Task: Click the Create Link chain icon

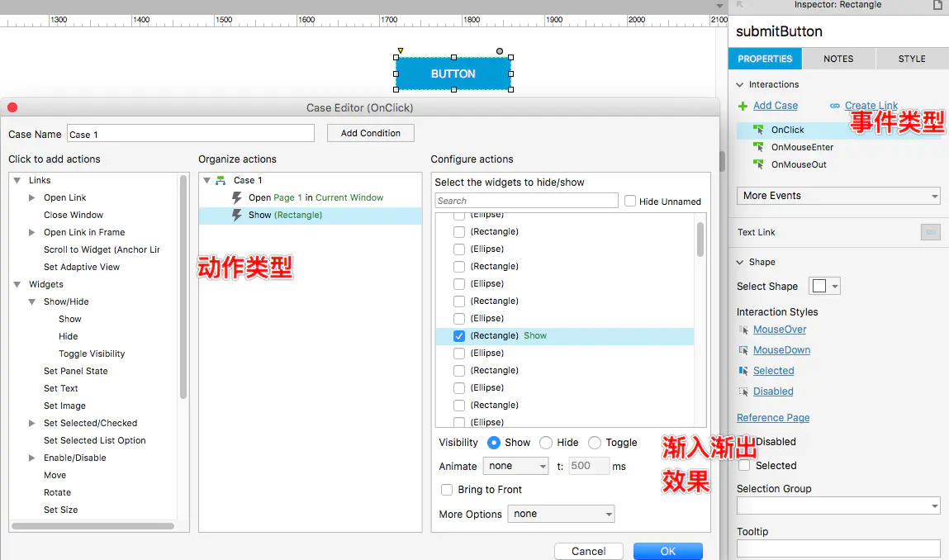Action: click(835, 106)
